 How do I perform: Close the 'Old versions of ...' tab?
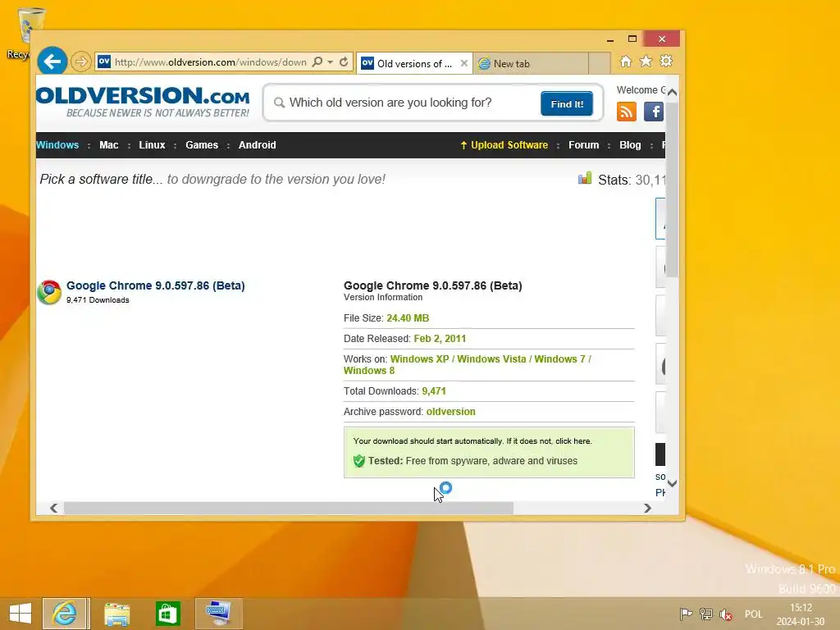pos(464,63)
